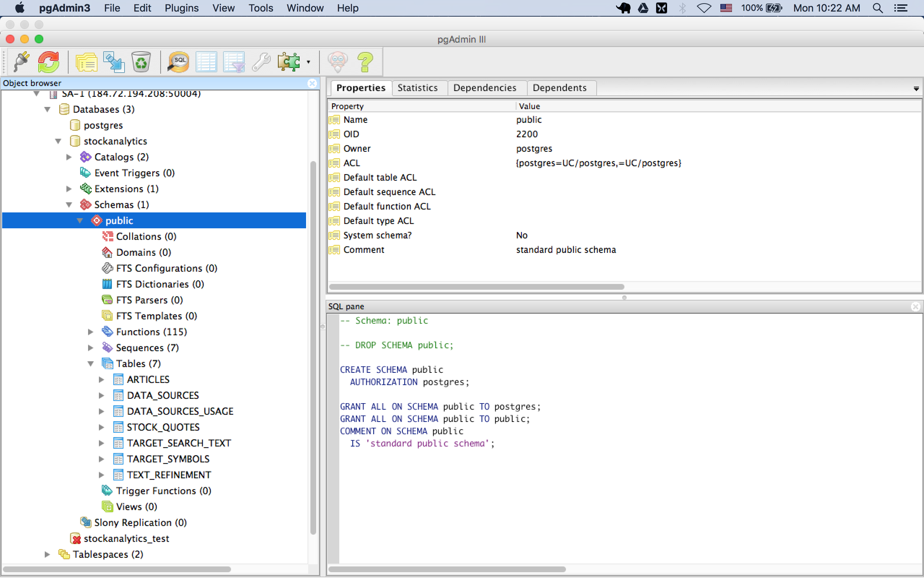The image size is (924, 578).
Task: Click the Properties pane horizontal scrollbar
Action: click(x=476, y=287)
